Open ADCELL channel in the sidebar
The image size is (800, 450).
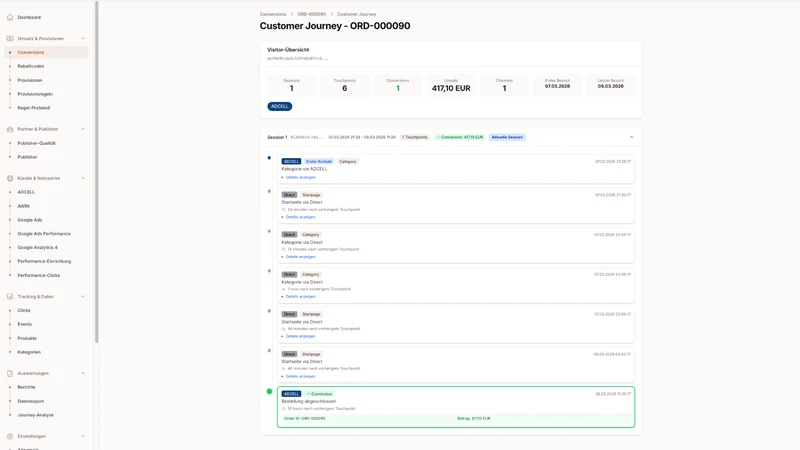click(x=26, y=192)
